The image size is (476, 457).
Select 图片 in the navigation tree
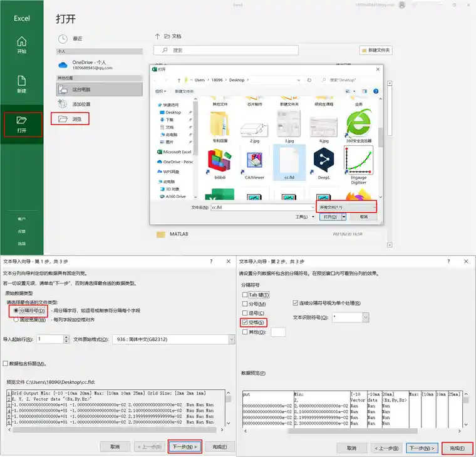click(x=167, y=142)
